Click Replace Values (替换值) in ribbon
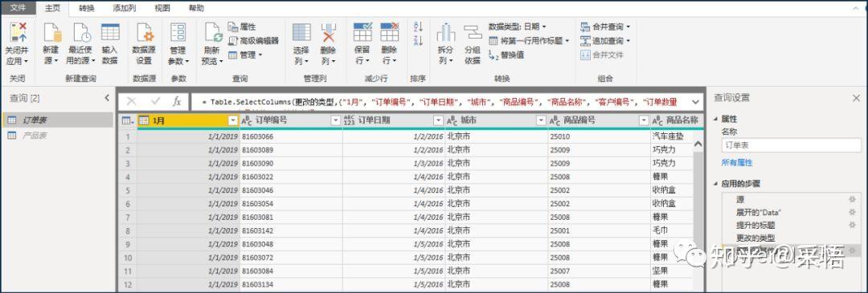This screenshot has height=293, width=868. pyautogui.click(x=506, y=55)
